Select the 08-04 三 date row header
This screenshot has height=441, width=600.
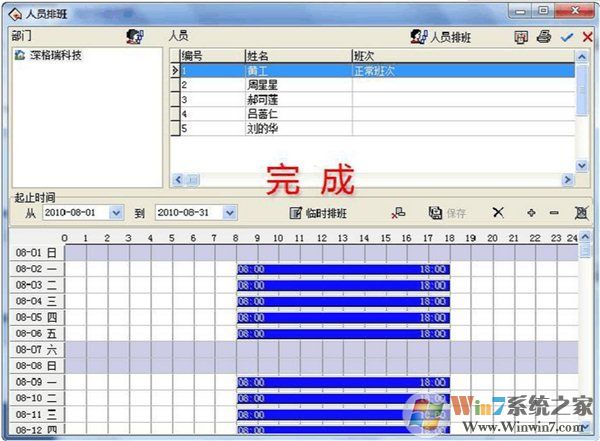pyautogui.click(x=36, y=301)
